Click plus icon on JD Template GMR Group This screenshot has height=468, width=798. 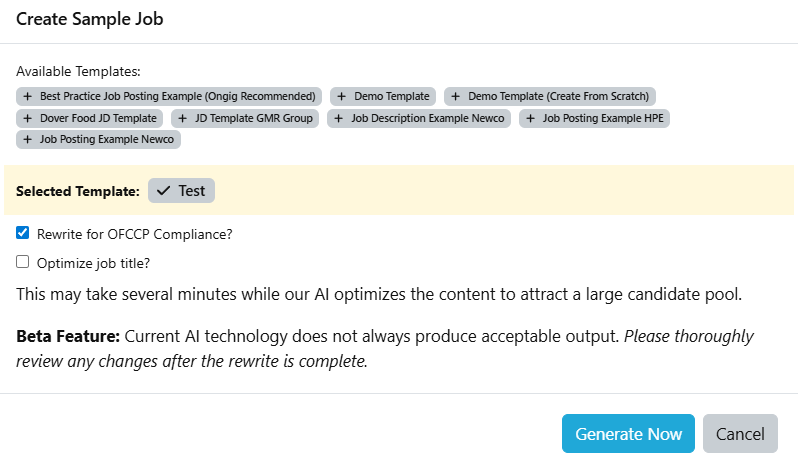point(182,118)
